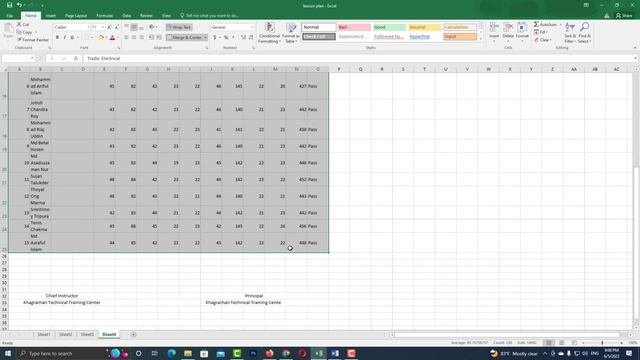Open Find & Select menu
Image resolution: width=640 pixels, height=360 pixels.
[x=584, y=33]
